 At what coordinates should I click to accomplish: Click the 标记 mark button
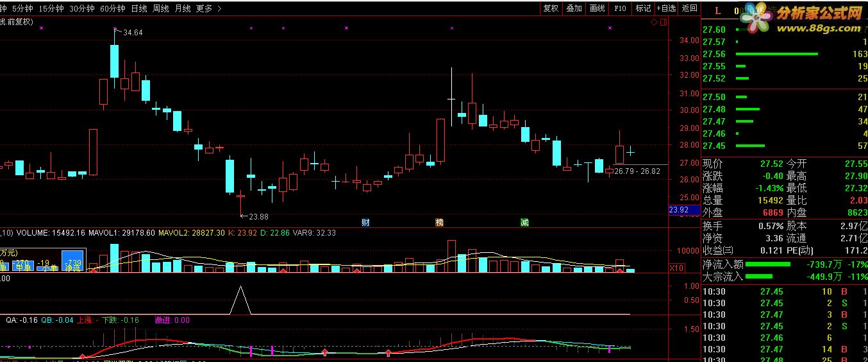[x=643, y=8]
